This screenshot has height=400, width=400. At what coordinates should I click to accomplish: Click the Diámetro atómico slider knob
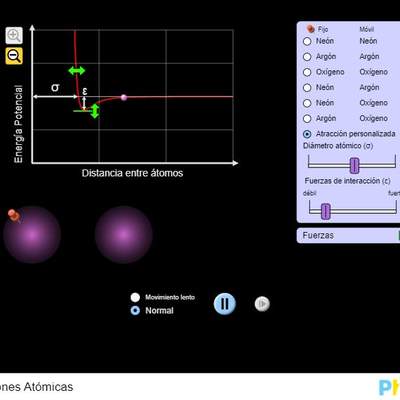click(x=354, y=166)
